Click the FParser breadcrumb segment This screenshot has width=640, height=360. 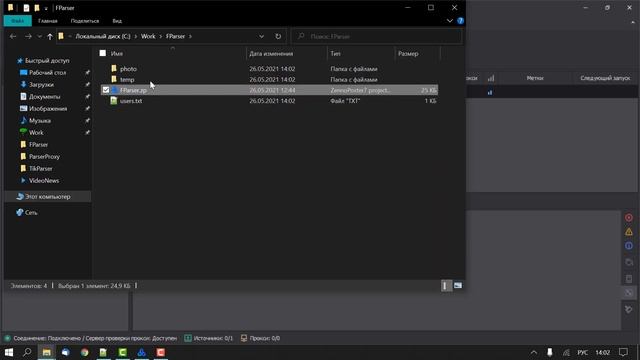pos(176,36)
